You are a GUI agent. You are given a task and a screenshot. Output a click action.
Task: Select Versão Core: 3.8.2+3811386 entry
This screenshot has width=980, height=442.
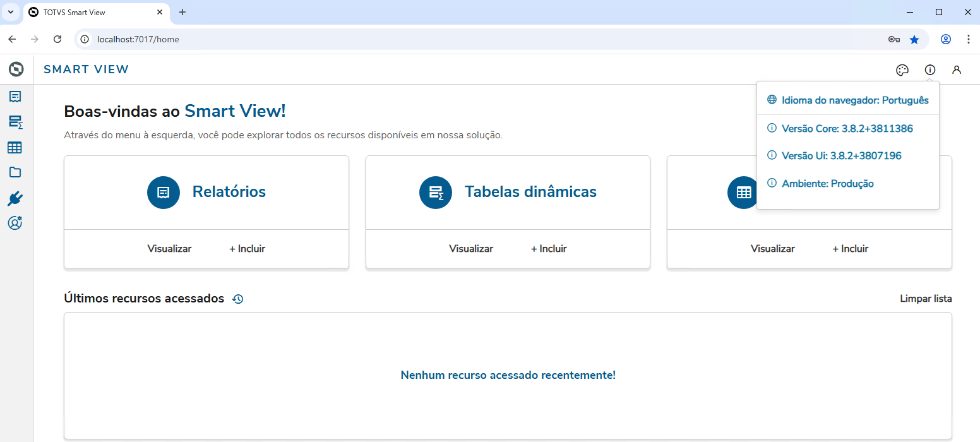[x=848, y=128]
